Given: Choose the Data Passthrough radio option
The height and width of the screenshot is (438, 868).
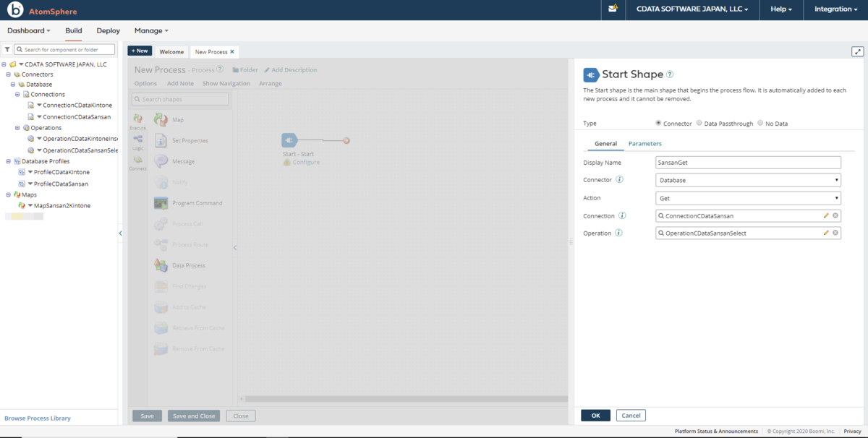Looking at the screenshot, I should 699,124.
